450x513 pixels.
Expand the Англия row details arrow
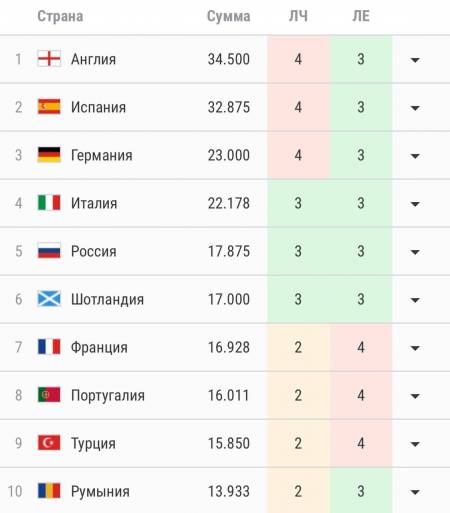click(x=415, y=60)
